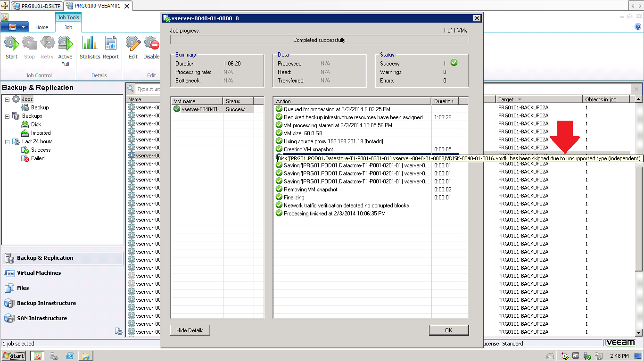
Task: Click the keyboard icon in system tray
Action: pyautogui.click(x=550, y=356)
